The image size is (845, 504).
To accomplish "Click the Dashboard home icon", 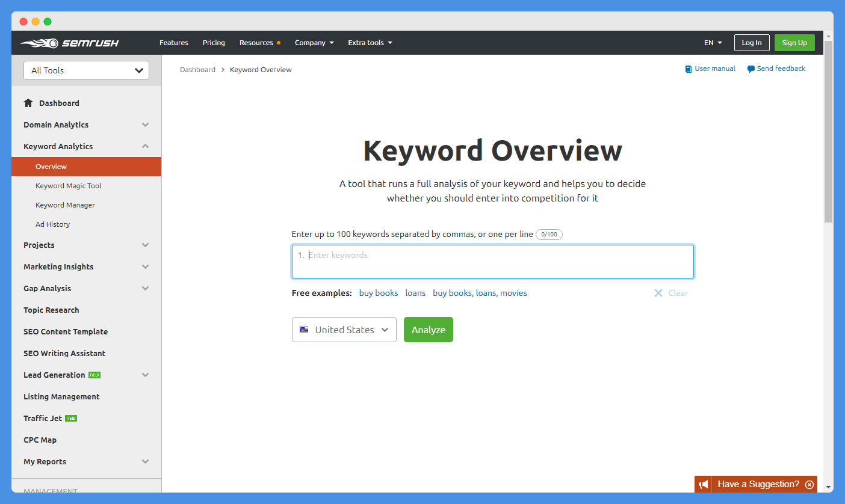I will (28, 103).
